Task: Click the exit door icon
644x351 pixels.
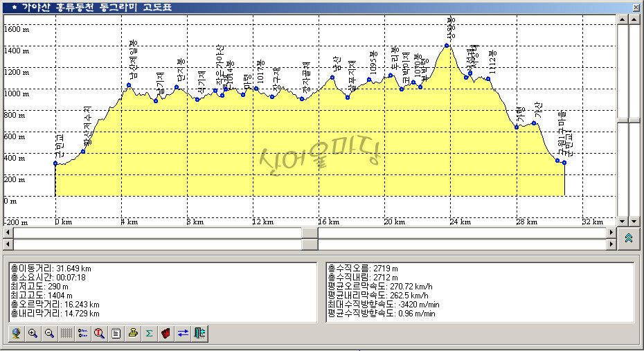Action: [199, 334]
